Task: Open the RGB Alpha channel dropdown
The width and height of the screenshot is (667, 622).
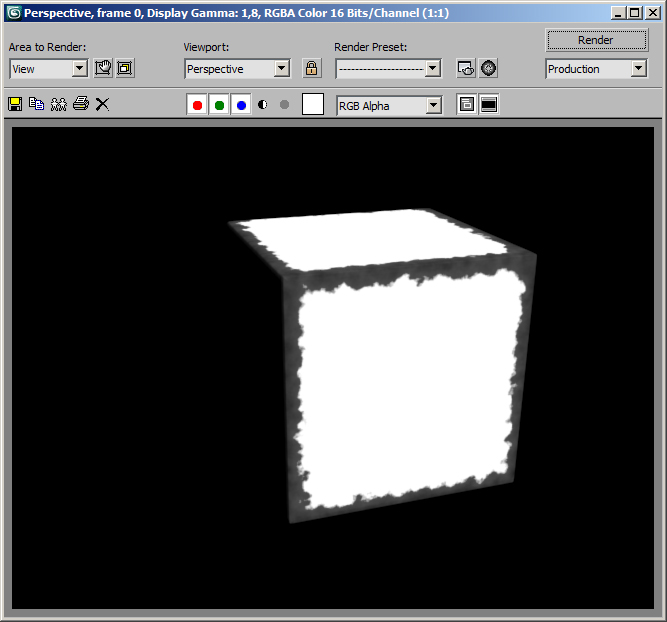Action: [x=389, y=106]
